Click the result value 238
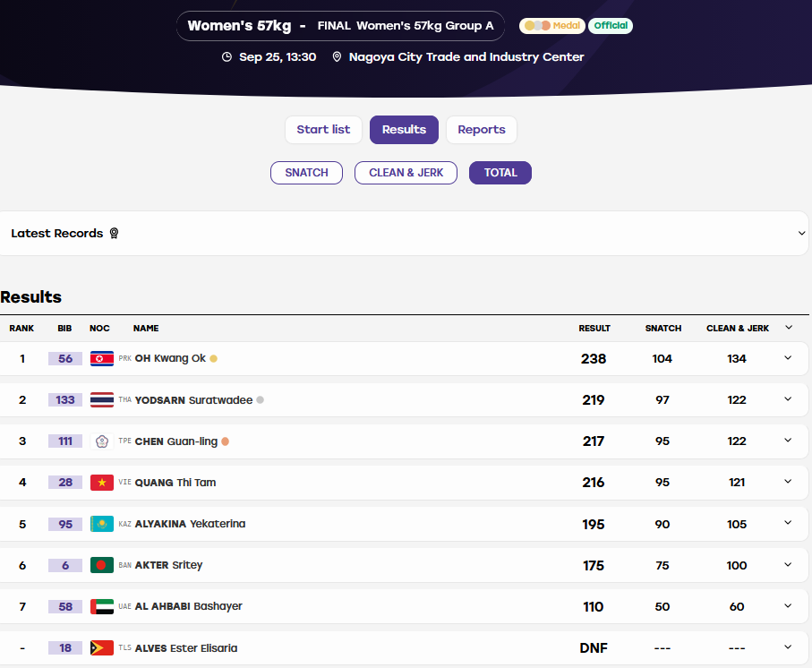Image resolution: width=812 pixels, height=668 pixels. pos(594,359)
